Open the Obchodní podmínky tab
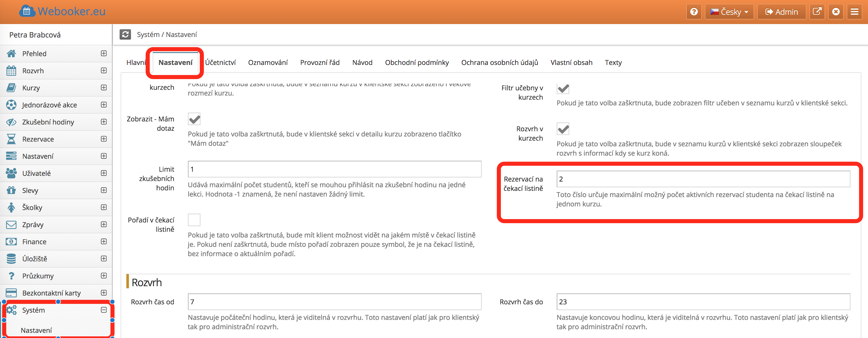The image size is (868, 338). click(417, 63)
